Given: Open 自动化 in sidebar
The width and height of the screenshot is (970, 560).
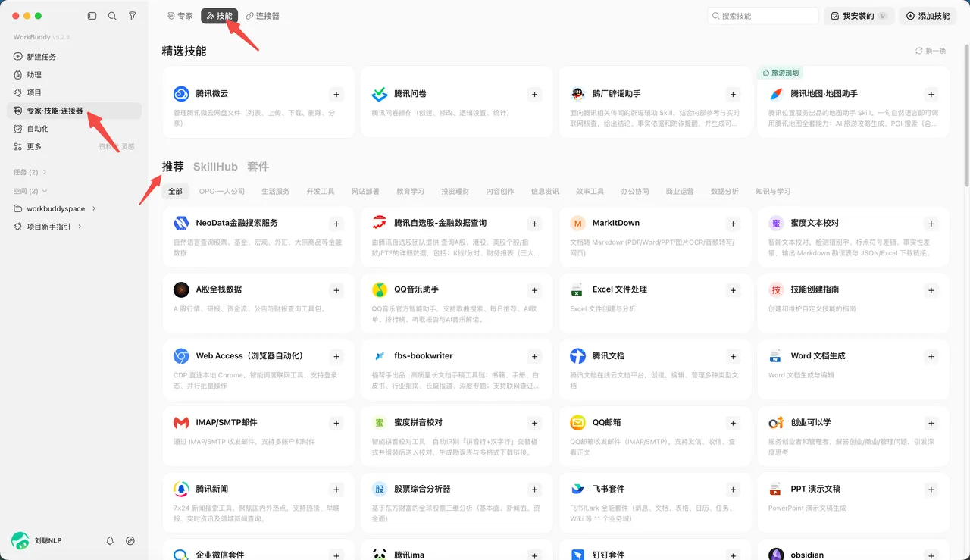Looking at the screenshot, I should [x=74, y=129].
